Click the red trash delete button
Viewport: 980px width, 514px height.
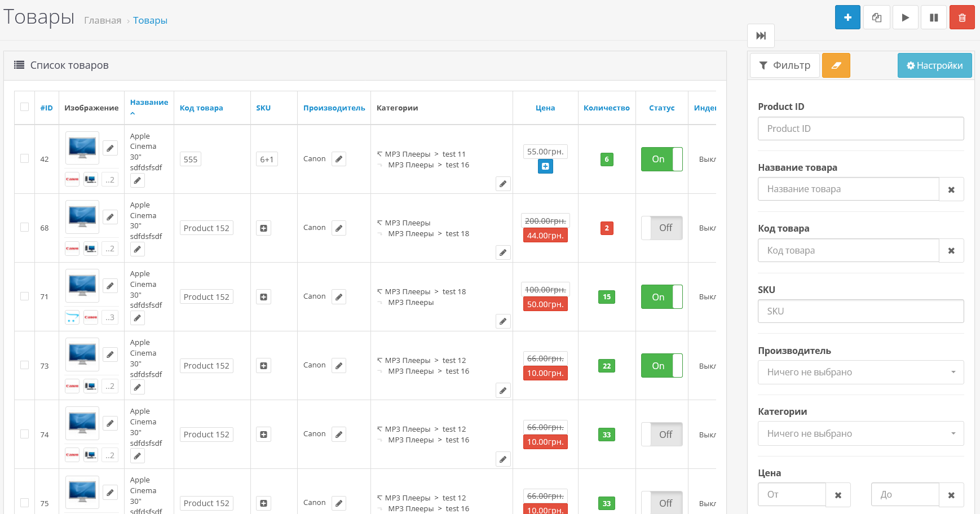[x=962, y=17]
